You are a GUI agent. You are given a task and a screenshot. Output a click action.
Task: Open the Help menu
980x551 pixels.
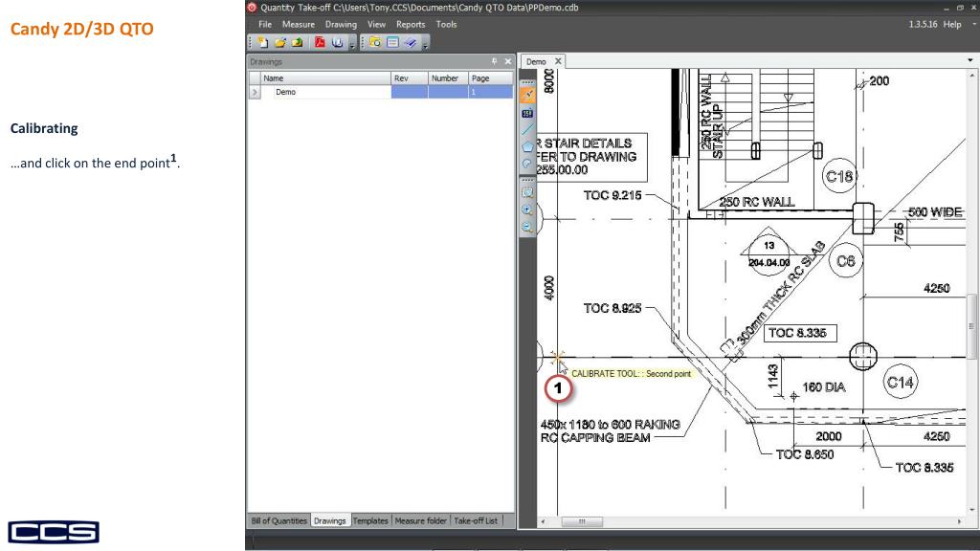coord(952,24)
